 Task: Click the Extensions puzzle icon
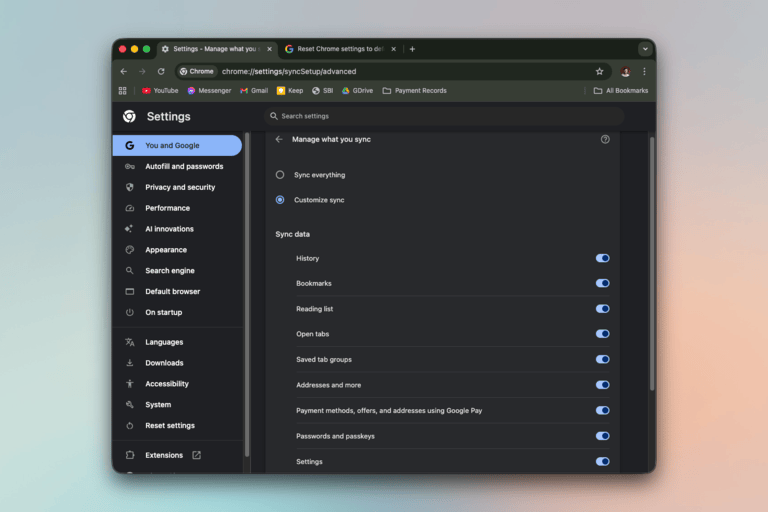129,455
